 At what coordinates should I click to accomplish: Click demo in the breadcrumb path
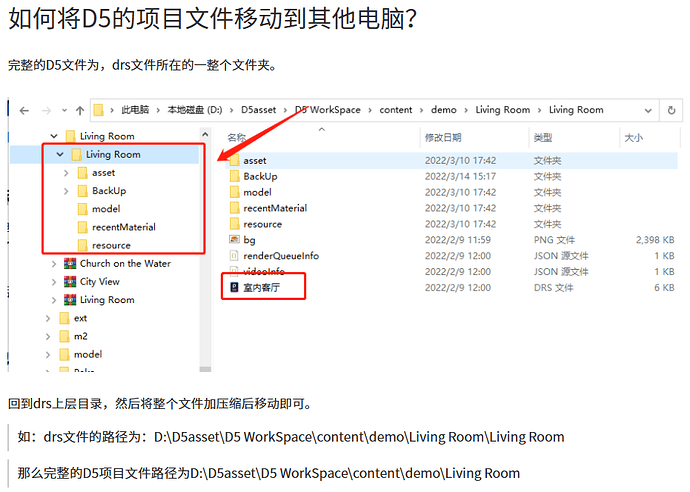coord(443,110)
